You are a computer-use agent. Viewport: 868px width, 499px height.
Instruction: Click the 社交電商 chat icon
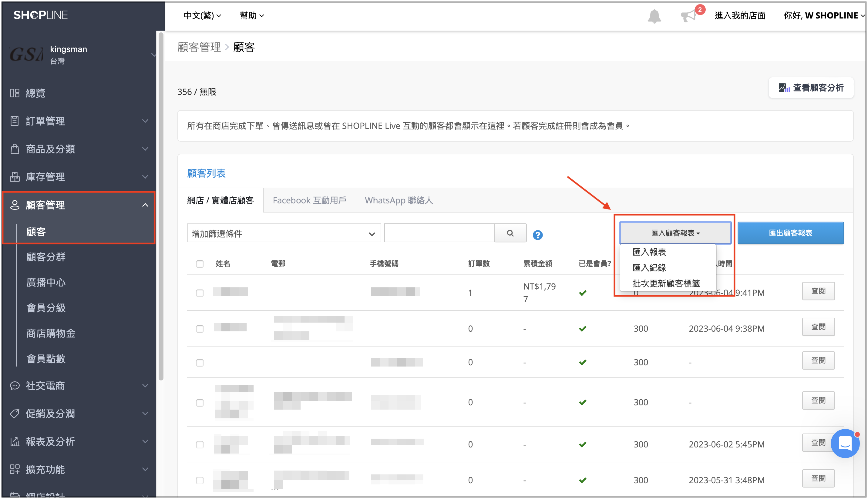click(15, 386)
